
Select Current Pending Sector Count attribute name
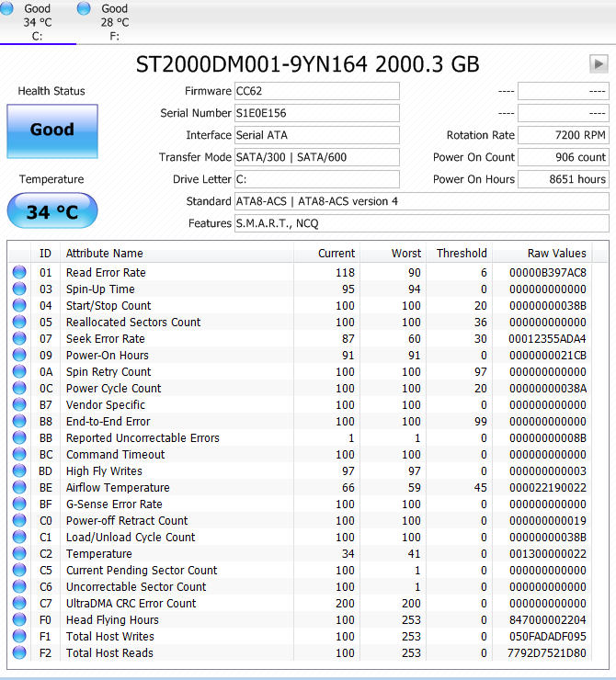[142, 570]
